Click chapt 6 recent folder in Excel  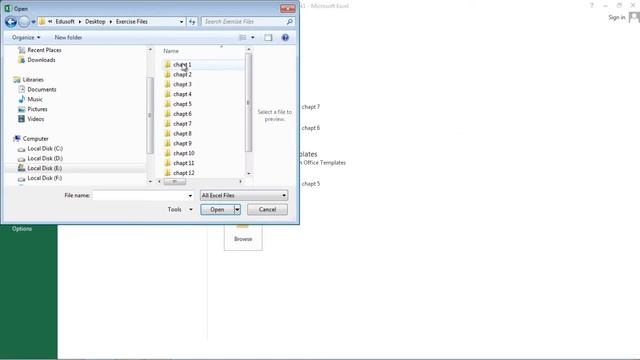coord(311,128)
